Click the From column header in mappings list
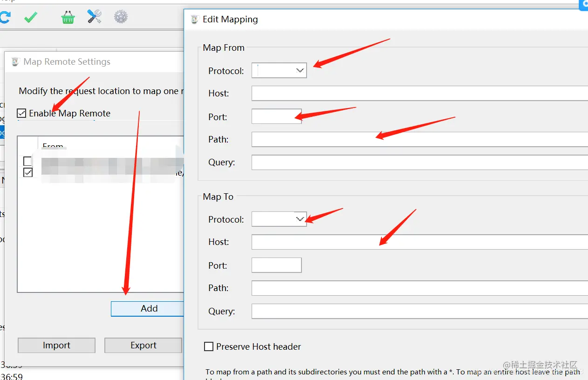 (x=53, y=146)
